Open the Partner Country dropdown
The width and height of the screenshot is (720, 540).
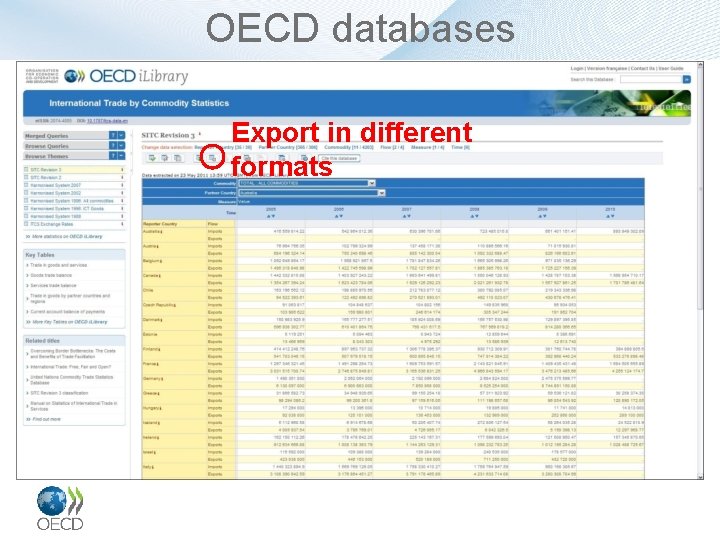(381, 193)
